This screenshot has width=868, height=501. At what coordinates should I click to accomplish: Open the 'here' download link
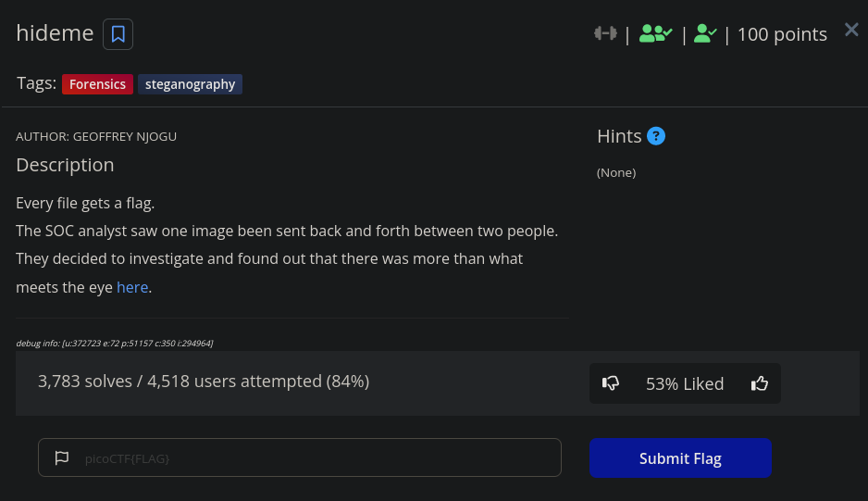point(132,287)
